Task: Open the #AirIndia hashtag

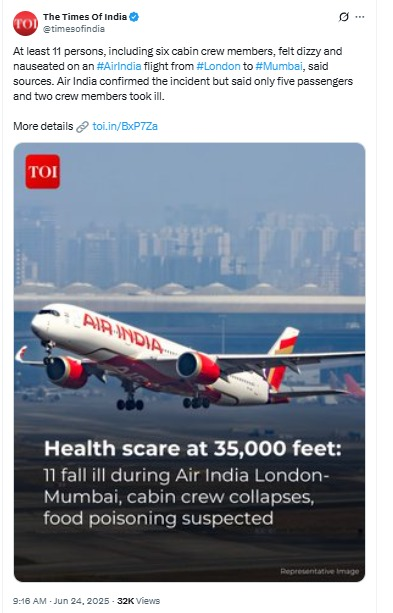Action: point(119,66)
